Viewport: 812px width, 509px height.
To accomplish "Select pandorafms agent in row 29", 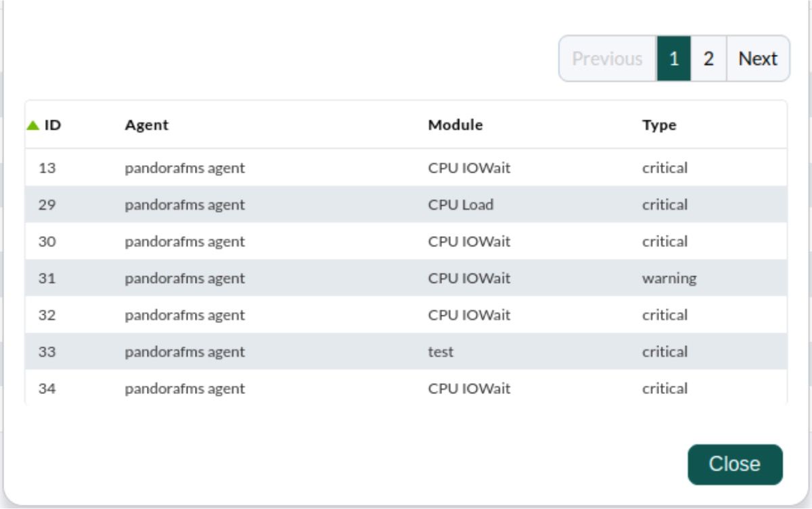I will coord(185,204).
